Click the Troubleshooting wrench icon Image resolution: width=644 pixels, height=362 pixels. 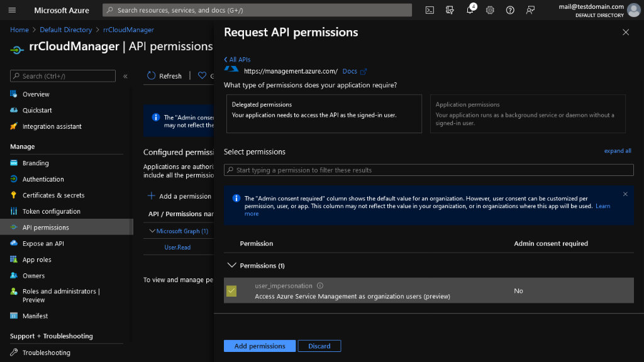[14, 352]
